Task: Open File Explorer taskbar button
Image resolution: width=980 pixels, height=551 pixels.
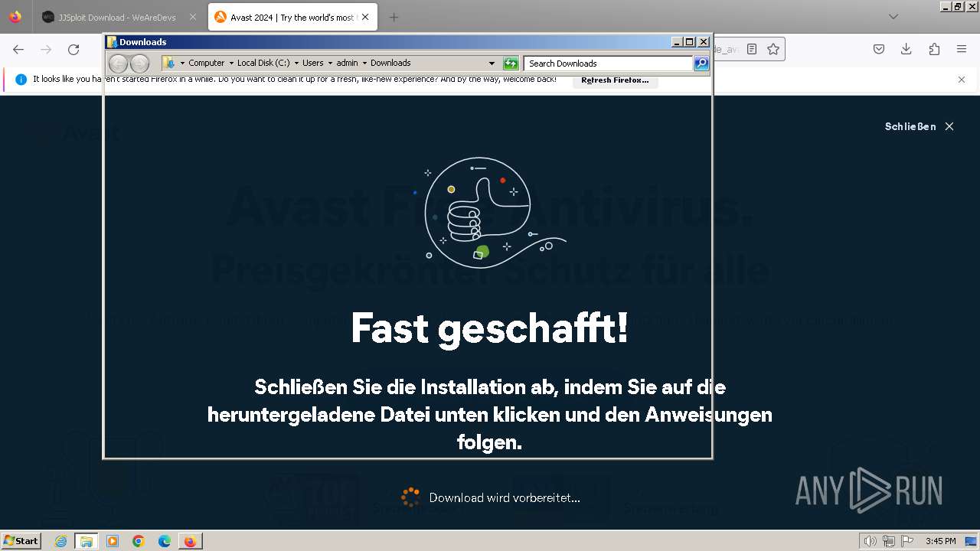Action: tap(87, 541)
